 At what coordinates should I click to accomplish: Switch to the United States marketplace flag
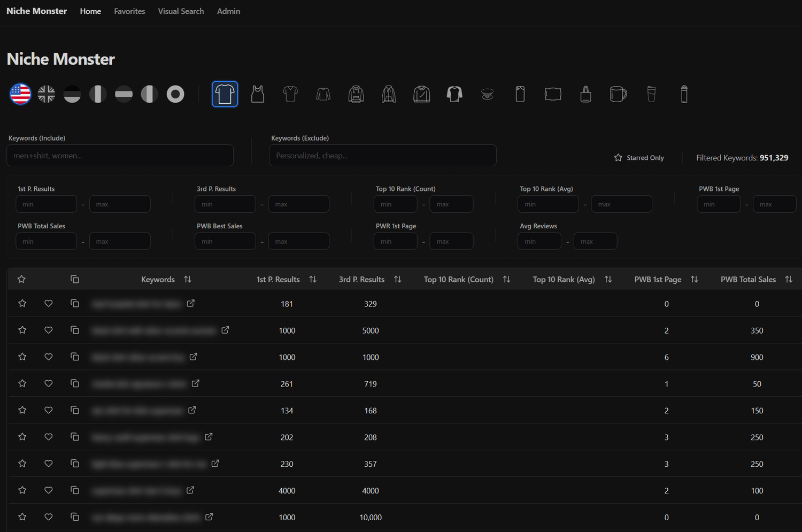pos(20,94)
